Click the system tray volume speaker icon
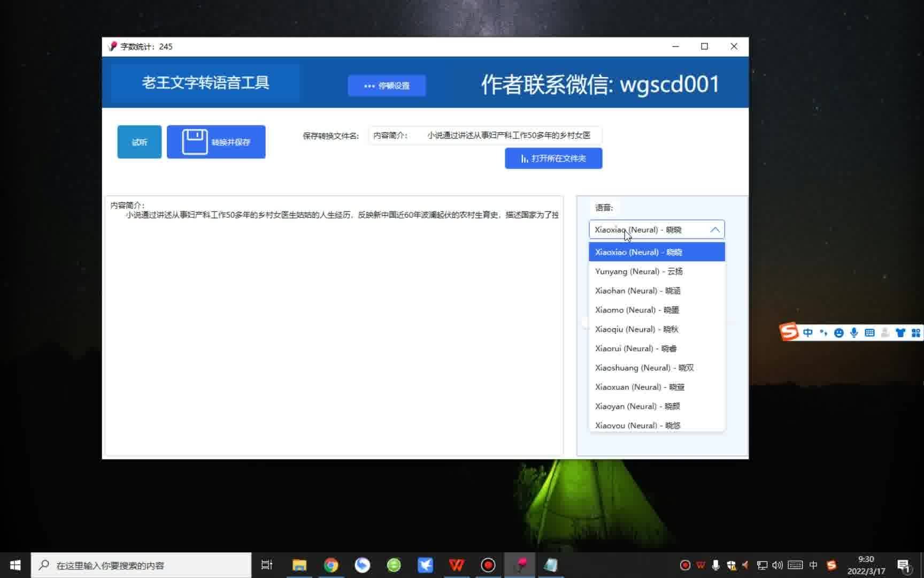The width and height of the screenshot is (924, 578). tap(777, 565)
